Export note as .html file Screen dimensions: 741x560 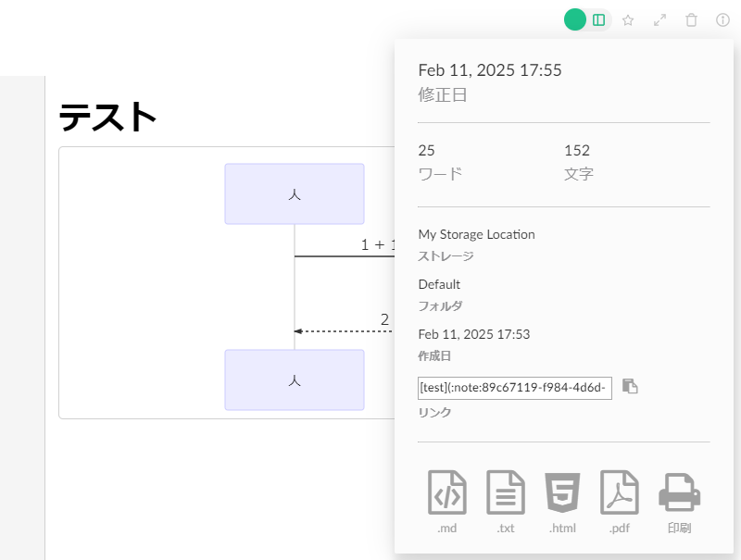point(562,502)
